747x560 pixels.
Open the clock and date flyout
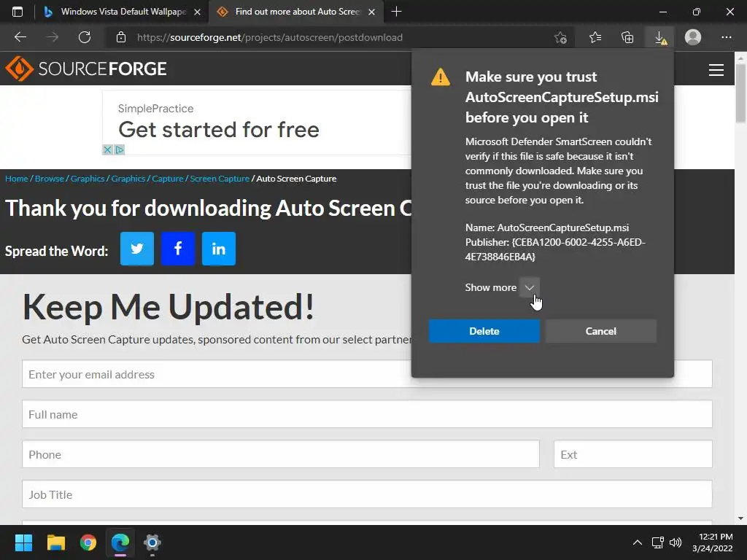tap(713, 542)
